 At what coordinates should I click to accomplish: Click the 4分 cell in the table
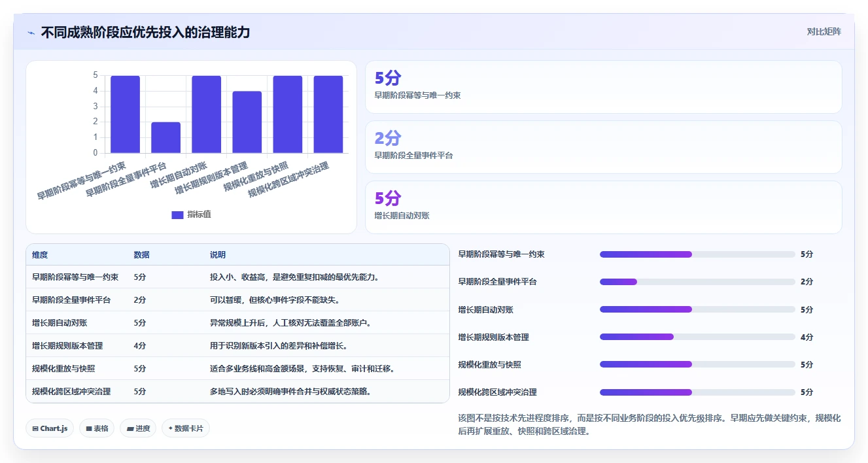[140, 346]
